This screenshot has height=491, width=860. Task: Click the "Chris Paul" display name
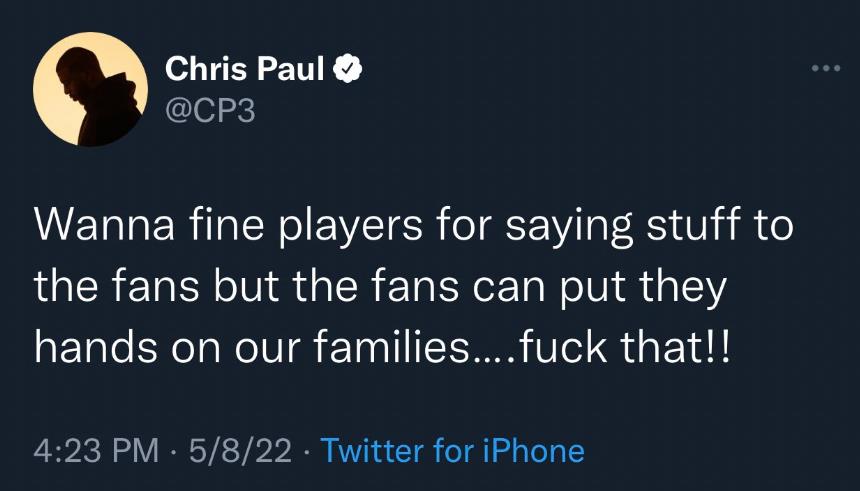pyautogui.click(x=243, y=69)
